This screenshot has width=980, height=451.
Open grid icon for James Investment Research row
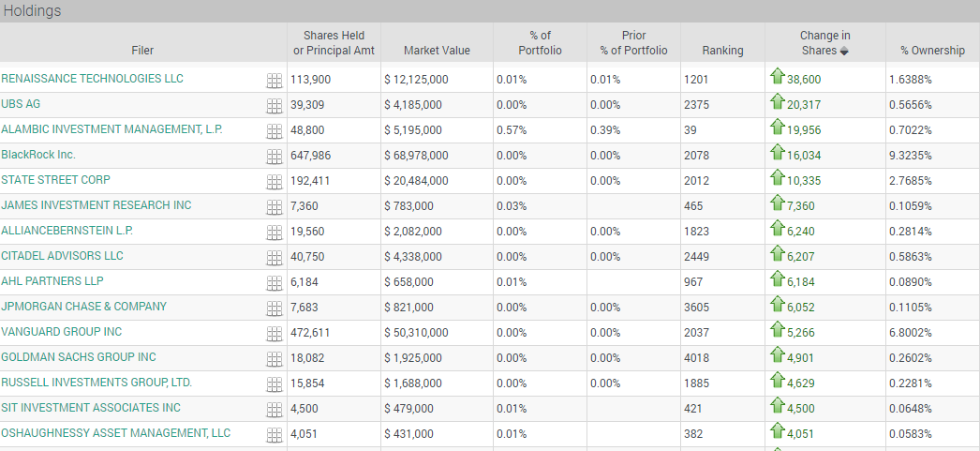[274, 207]
